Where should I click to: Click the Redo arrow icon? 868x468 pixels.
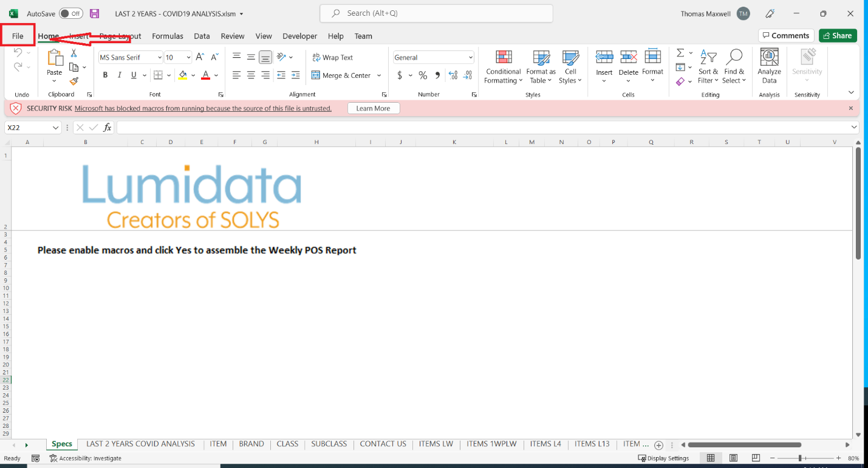(18, 67)
